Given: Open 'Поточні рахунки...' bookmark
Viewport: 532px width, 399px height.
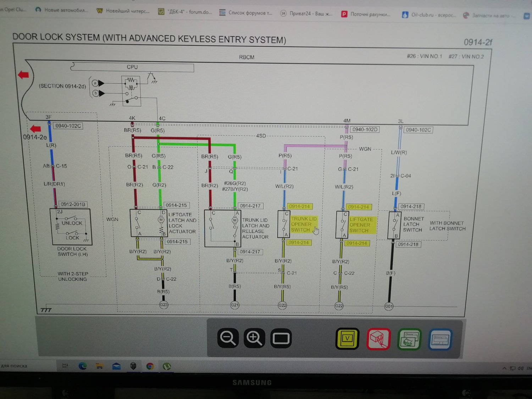Looking at the screenshot, I should click(366, 14).
